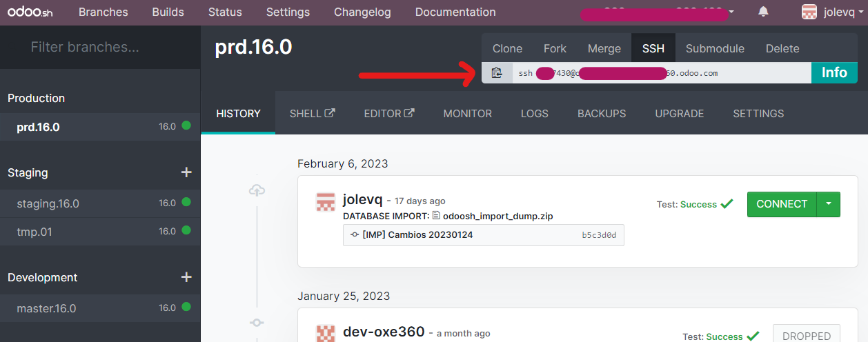Open the UPGRADE tab

[680, 113]
